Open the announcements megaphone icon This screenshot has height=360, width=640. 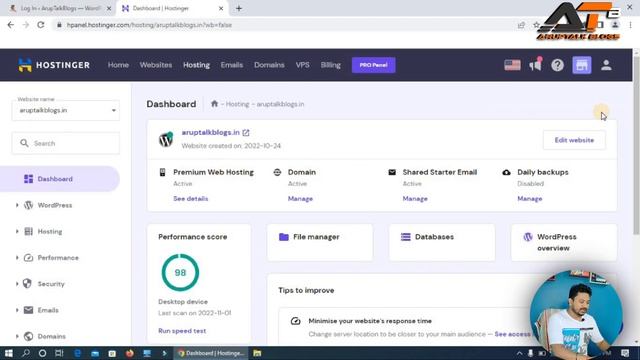(x=535, y=64)
